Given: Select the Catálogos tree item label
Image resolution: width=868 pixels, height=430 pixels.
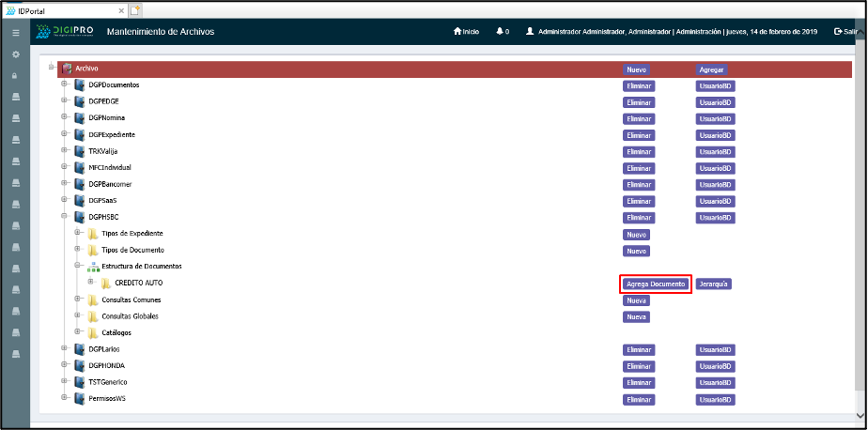Looking at the screenshot, I should (x=116, y=332).
